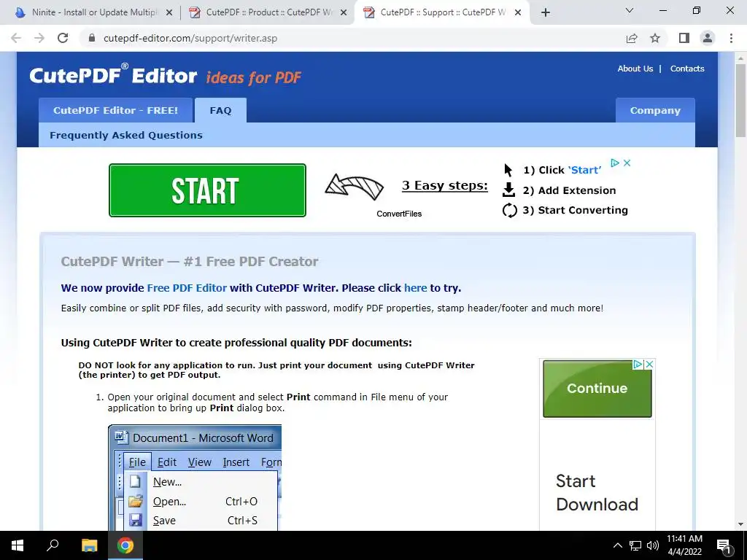Switch to the Ninite tab
This screenshot has width=747, height=560.
(x=93, y=12)
